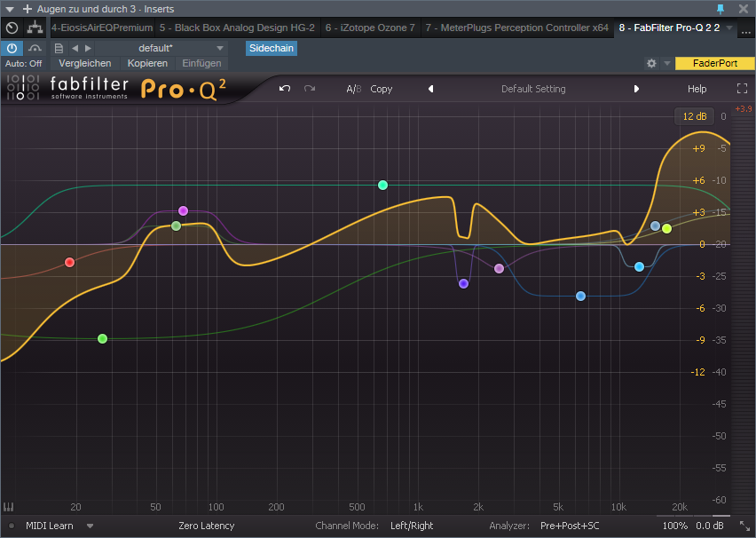Screen dimensions: 756x538
Task: Add insert with plus icon
Action: click(27, 9)
